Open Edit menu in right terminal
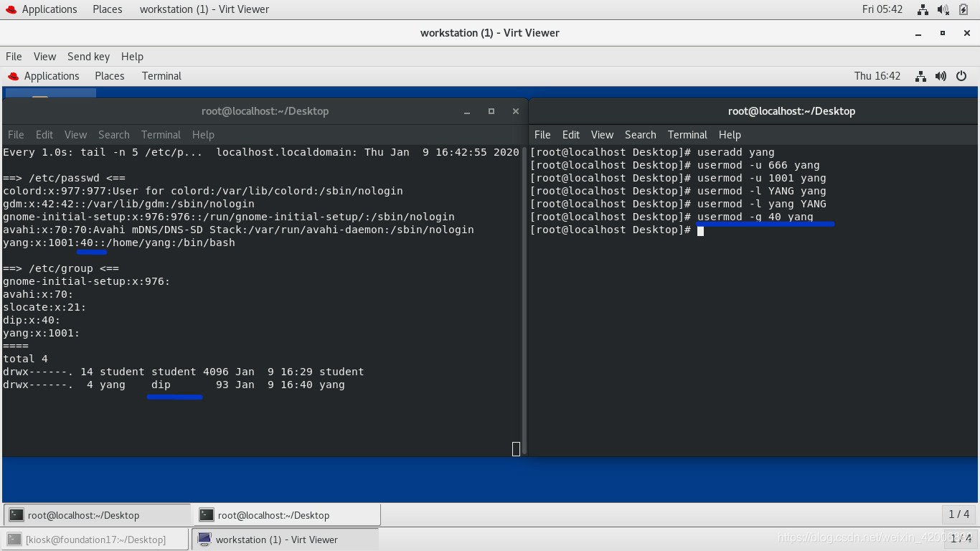The image size is (980, 551). (x=571, y=135)
